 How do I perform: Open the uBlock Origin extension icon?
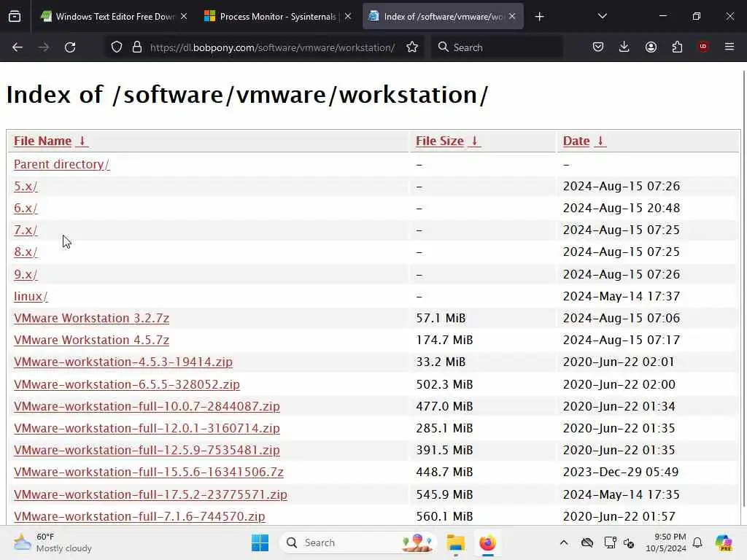(703, 47)
